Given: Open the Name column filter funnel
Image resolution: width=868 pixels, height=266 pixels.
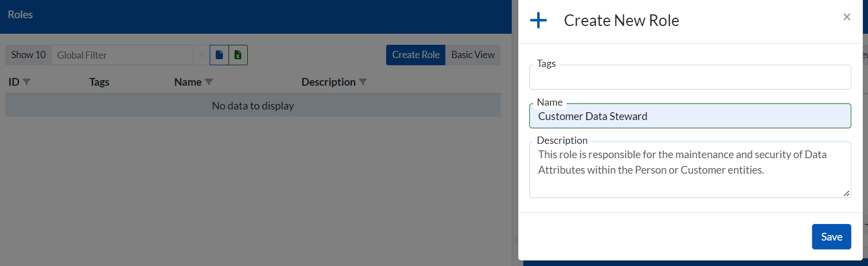Looking at the screenshot, I should coord(209,82).
